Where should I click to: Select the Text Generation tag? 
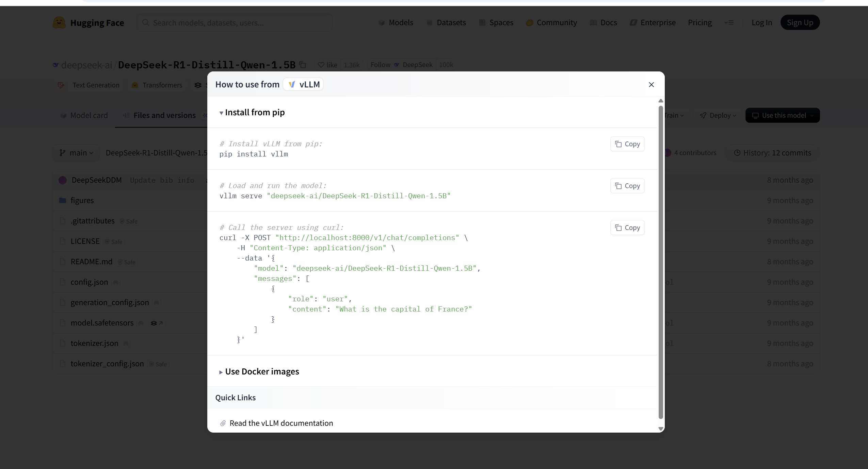(x=89, y=85)
